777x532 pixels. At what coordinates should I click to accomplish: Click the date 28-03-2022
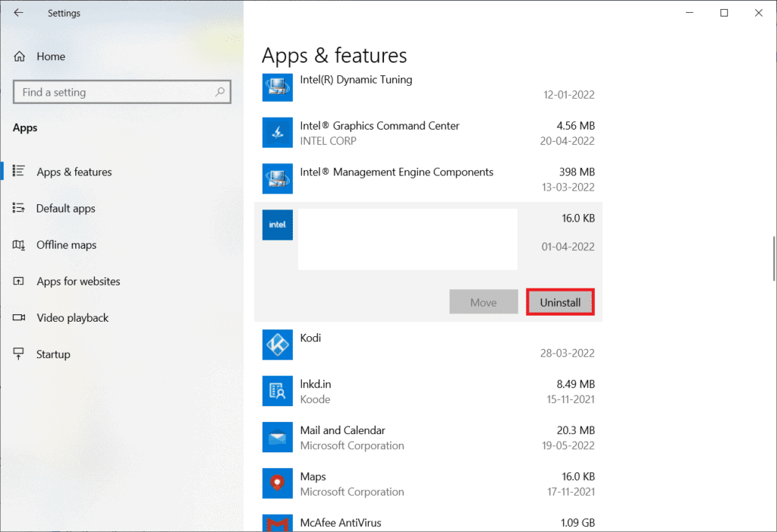(x=567, y=353)
